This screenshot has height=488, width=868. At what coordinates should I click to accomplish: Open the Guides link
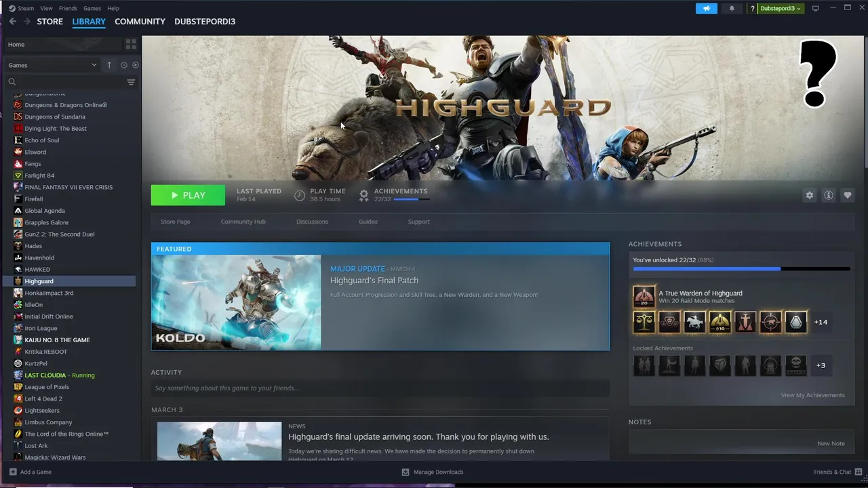pyautogui.click(x=368, y=222)
